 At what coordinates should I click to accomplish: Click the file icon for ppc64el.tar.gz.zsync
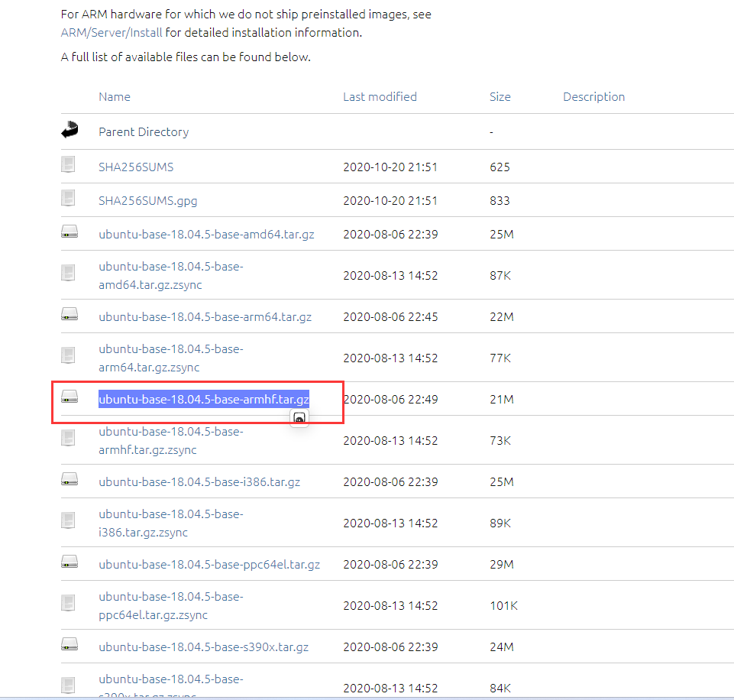(68, 603)
